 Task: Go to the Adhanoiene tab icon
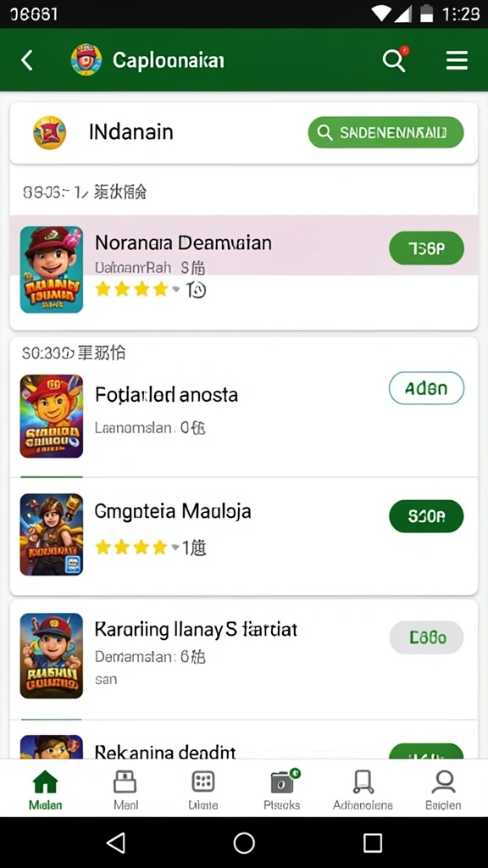363,782
